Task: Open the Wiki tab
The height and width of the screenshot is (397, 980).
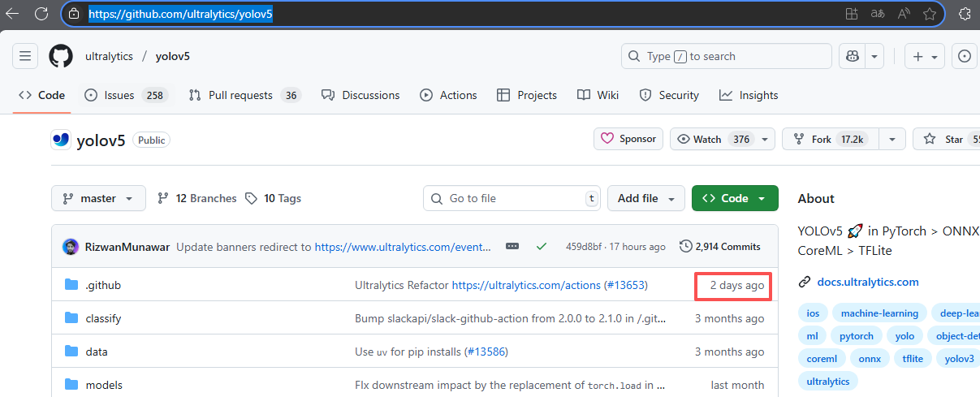Action: pos(598,95)
